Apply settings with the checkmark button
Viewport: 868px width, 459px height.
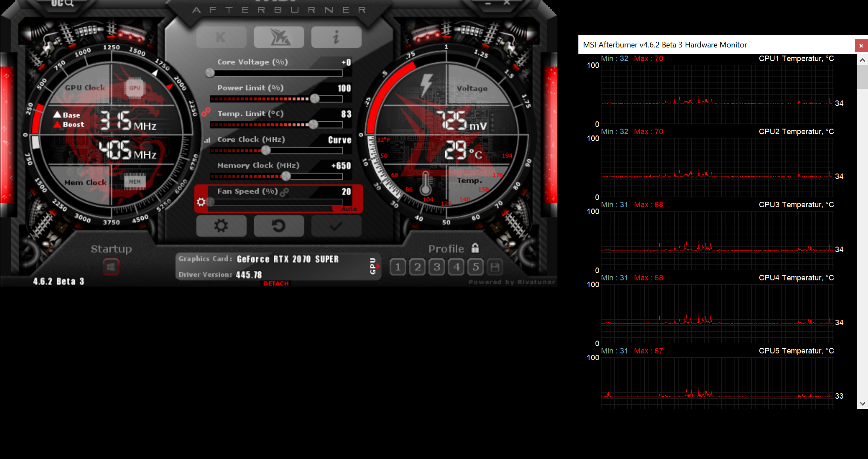tap(336, 226)
